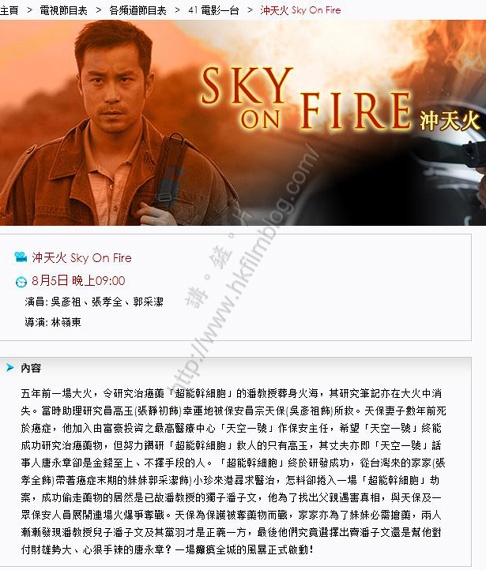Open 電視節目表 breadcrumb link
Screen dimensions: 486x570
click(x=64, y=10)
